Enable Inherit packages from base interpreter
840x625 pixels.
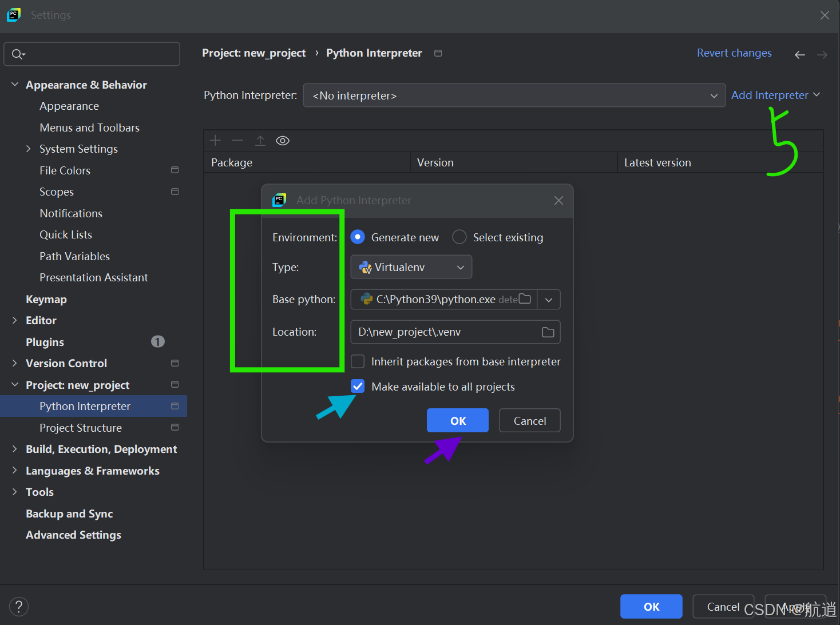click(x=358, y=361)
